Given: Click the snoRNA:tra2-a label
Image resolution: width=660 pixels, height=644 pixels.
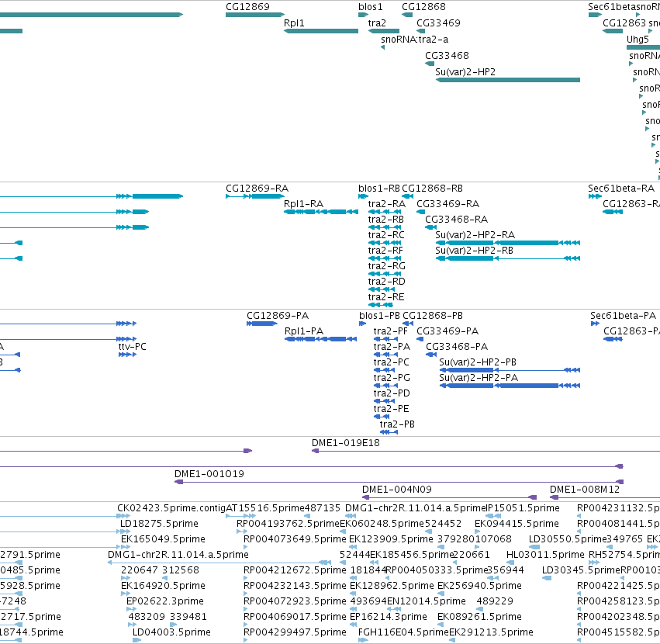Looking at the screenshot, I should (x=415, y=40).
